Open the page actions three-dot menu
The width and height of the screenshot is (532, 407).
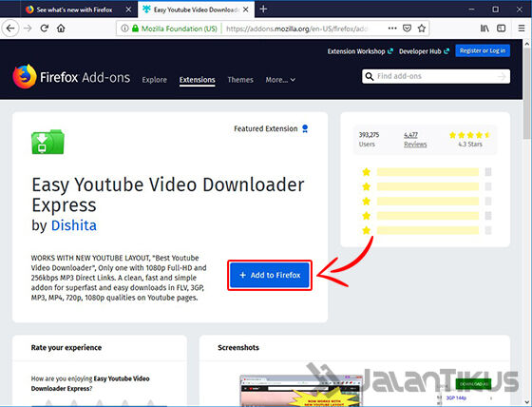(x=392, y=29)
